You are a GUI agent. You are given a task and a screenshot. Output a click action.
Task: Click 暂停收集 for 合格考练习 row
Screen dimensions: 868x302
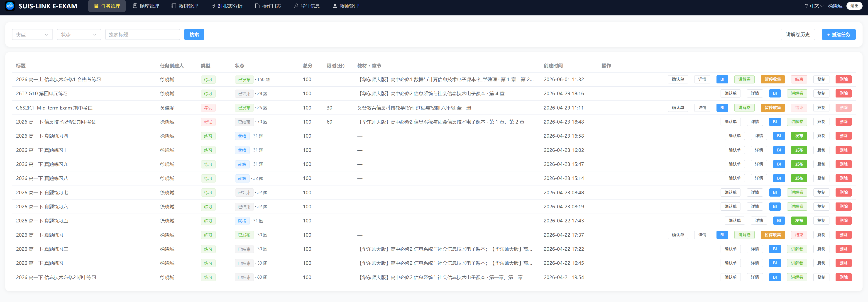coord(773,79)
